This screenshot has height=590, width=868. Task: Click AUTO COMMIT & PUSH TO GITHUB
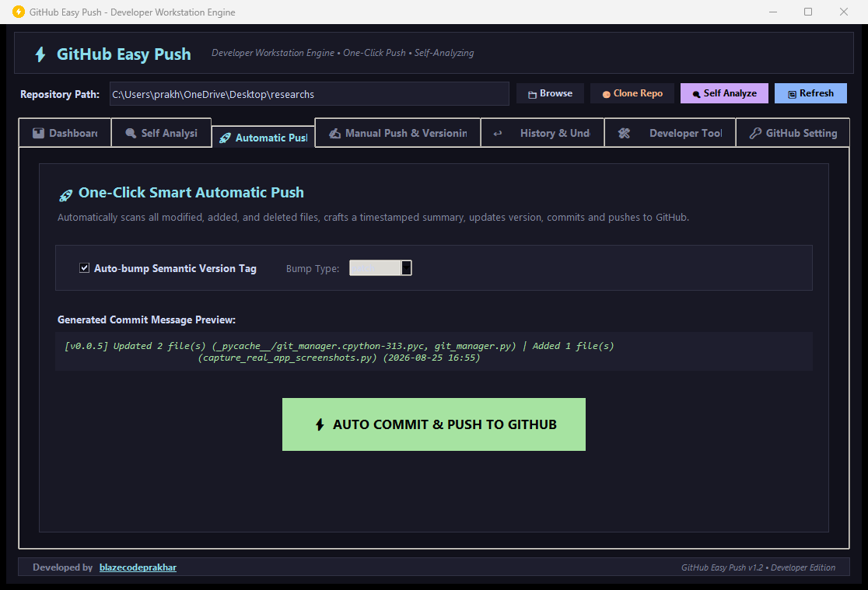coord(434,424)
